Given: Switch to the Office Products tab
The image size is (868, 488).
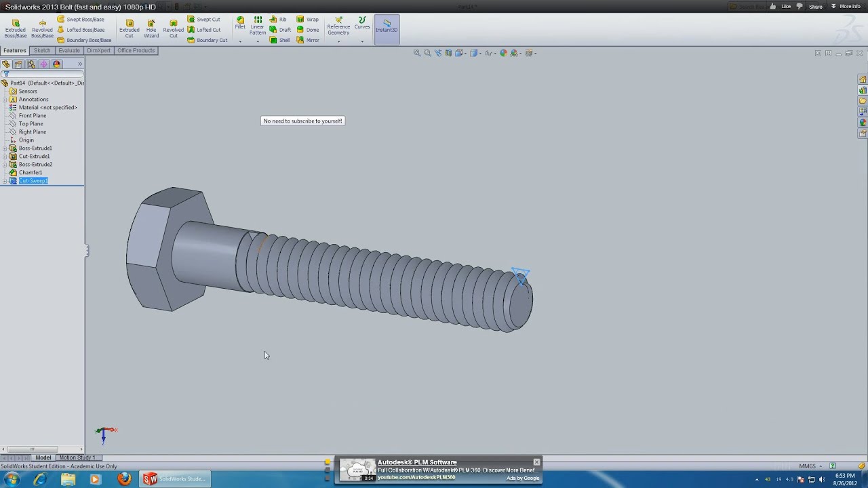Looking at the screenshot, I should [136, 50].
